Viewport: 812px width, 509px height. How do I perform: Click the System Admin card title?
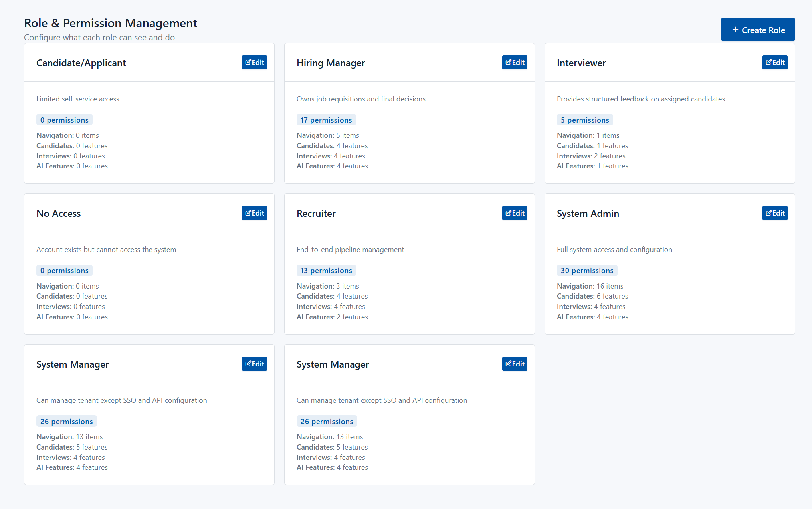tap(588, 214)
